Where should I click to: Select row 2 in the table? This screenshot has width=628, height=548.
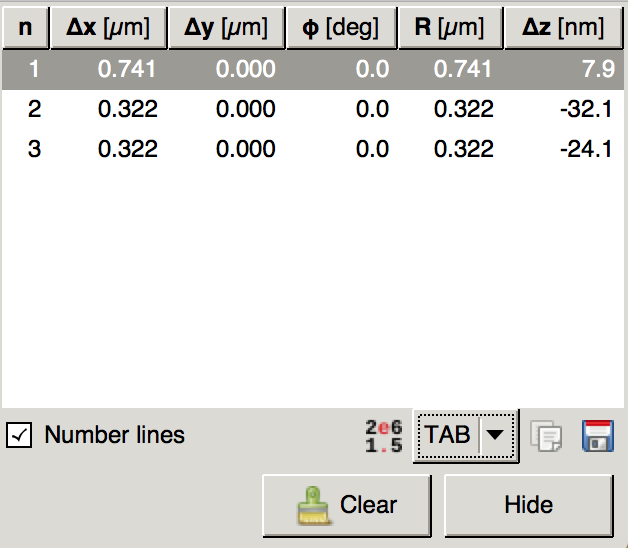[35, 109]
